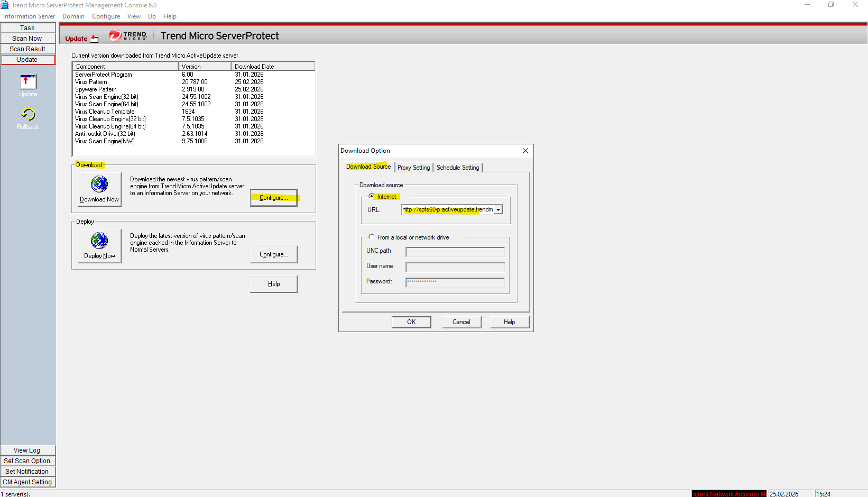
Task: Click the small Update icon beside the header label
Action: 95,39
